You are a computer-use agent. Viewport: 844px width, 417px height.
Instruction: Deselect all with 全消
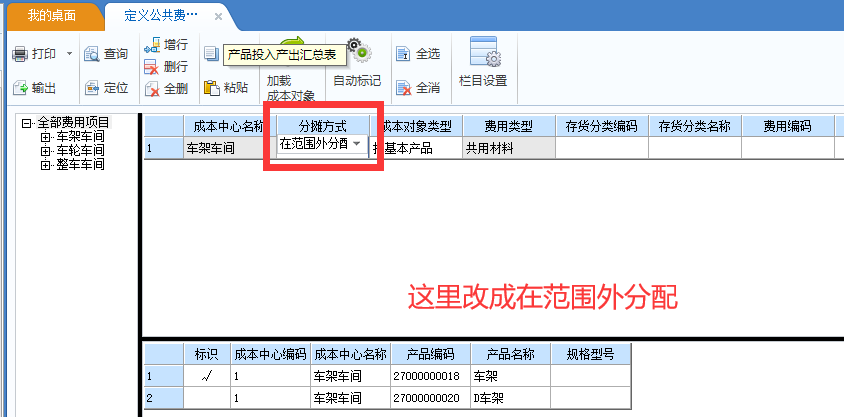click(403, 88)
